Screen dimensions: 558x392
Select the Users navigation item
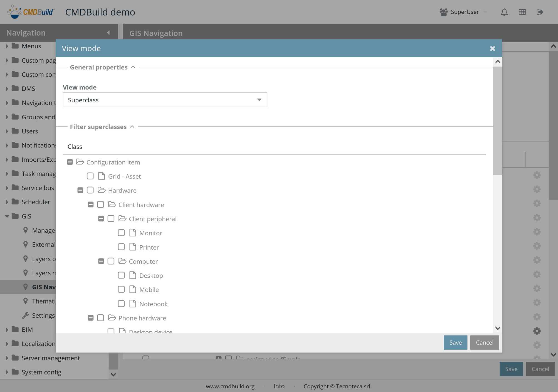(x=30, y=131)
